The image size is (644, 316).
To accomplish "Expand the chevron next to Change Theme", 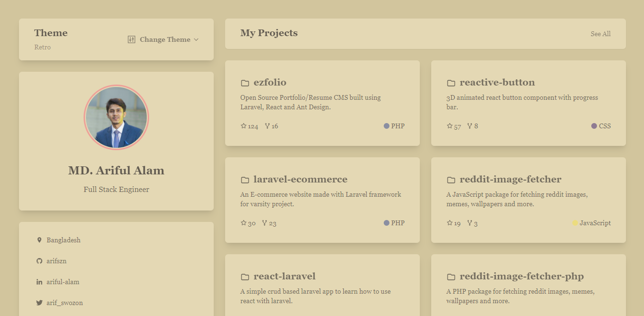I will (x=196, y=40).
